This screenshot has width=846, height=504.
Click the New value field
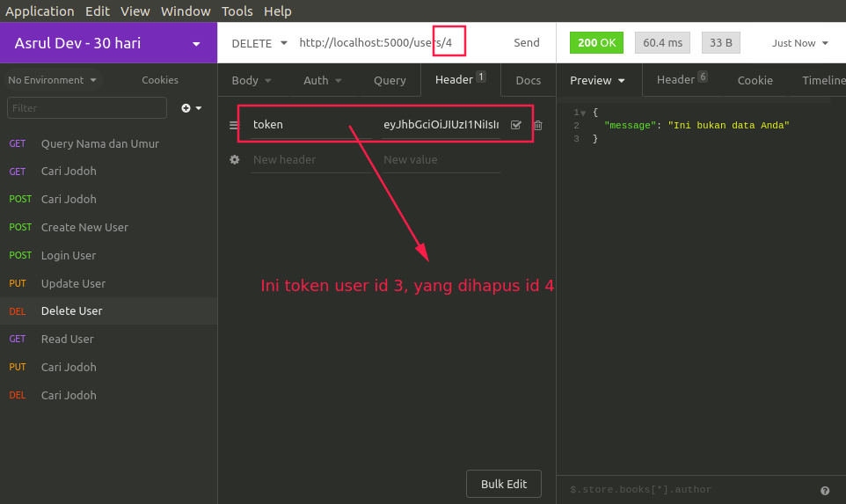441,160
